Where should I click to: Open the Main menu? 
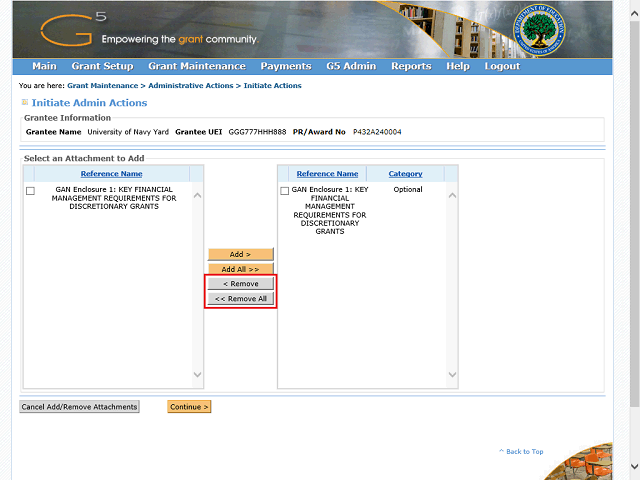(x=44, y=66)
